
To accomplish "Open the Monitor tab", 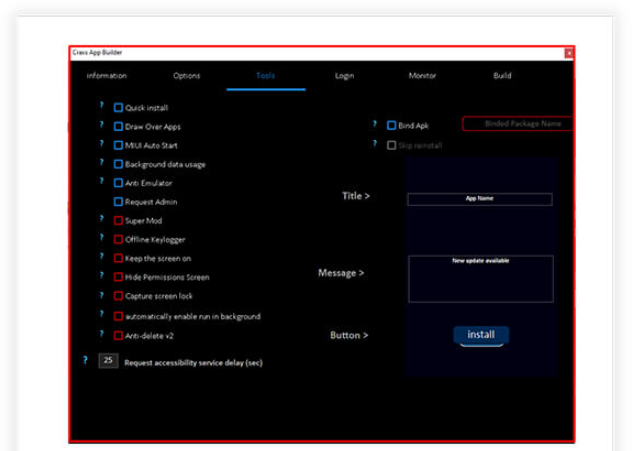I will coord(422,76).
